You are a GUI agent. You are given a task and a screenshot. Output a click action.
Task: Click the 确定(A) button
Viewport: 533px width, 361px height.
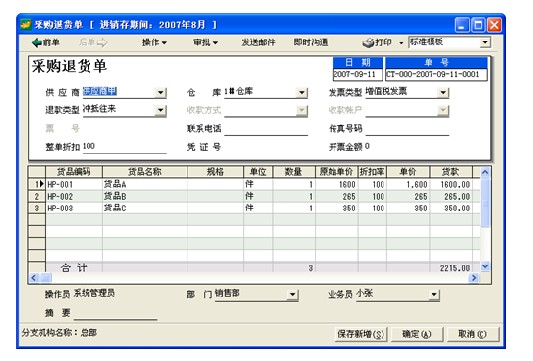point(417,334)
